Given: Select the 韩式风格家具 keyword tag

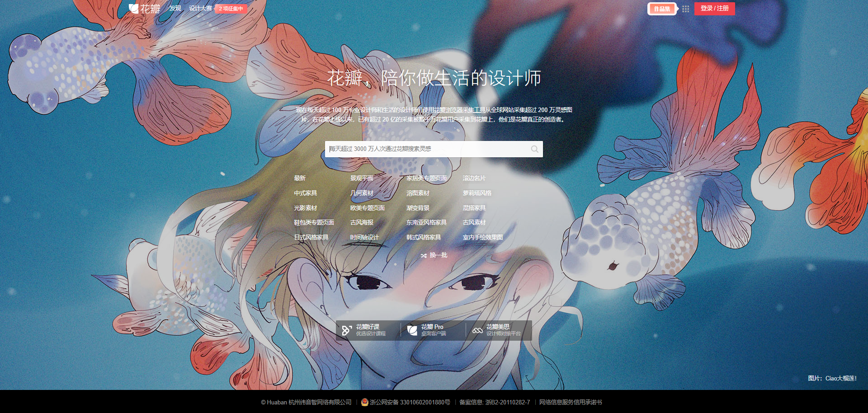Looking at the screenshot, I should point(423,238).
